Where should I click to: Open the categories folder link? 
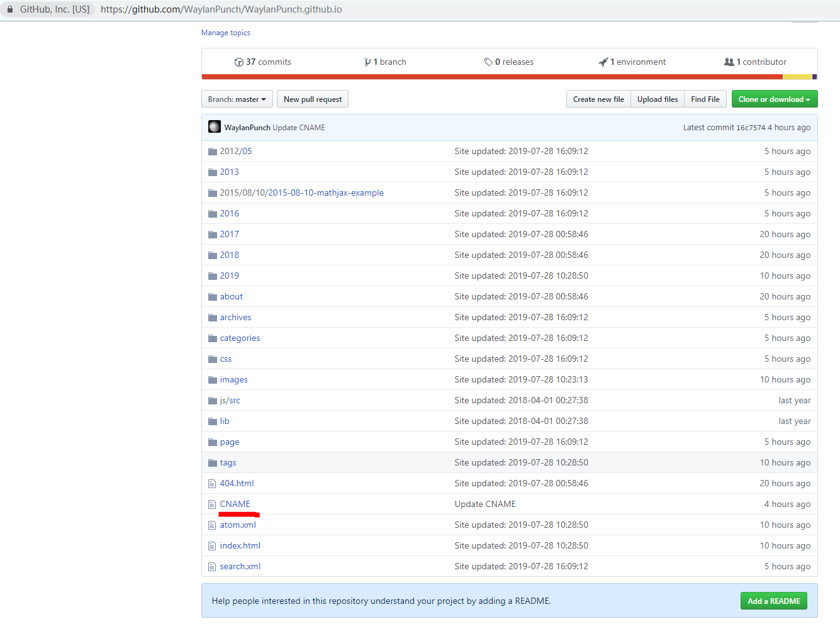click(x=240, y=338)
